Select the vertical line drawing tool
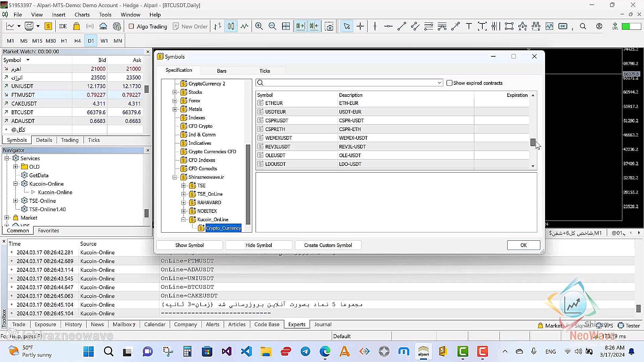644x362 pixels. pyautogui.click(x=375, y=26)
